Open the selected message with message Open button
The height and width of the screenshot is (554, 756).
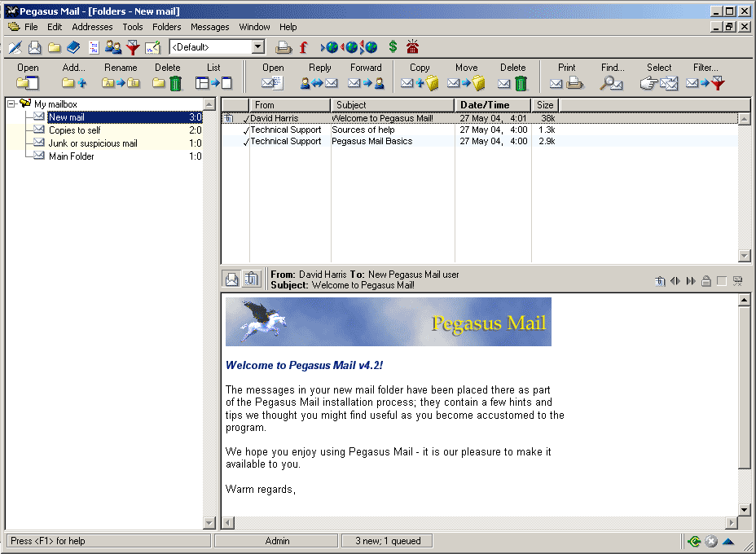pos(273,77)
